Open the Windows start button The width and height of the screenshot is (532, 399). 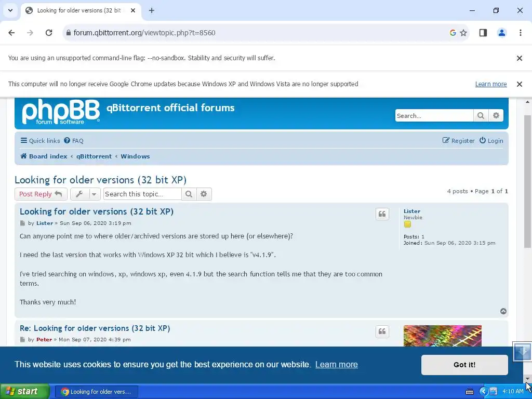click(25, 391)
